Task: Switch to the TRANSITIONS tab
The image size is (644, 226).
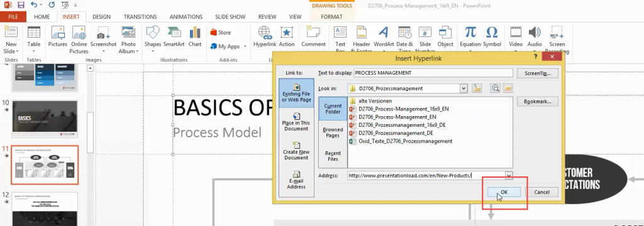Action: (x=140, y=17)
